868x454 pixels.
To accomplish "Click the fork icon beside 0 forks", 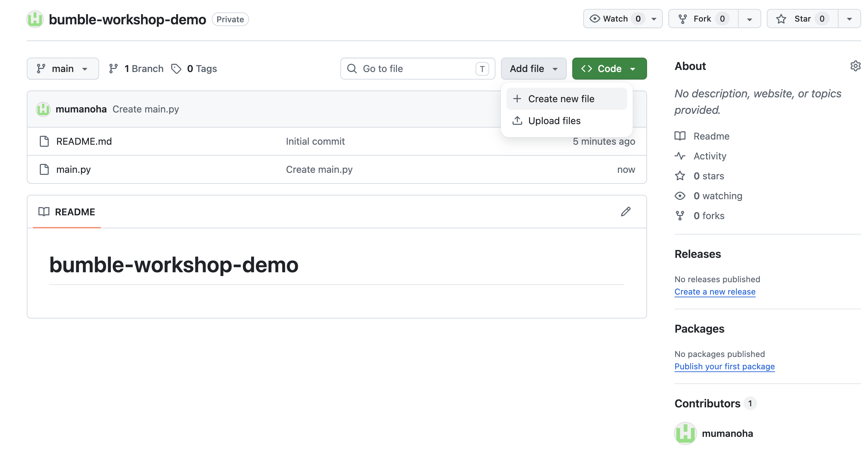I will click(680, 216).
